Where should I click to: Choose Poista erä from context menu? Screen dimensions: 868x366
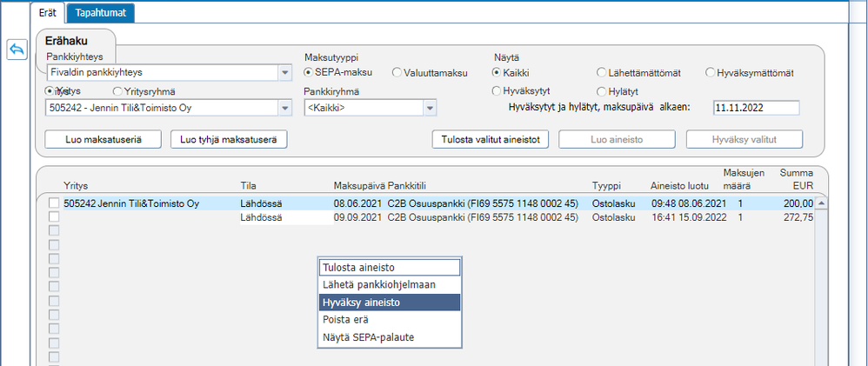point(390,319)
